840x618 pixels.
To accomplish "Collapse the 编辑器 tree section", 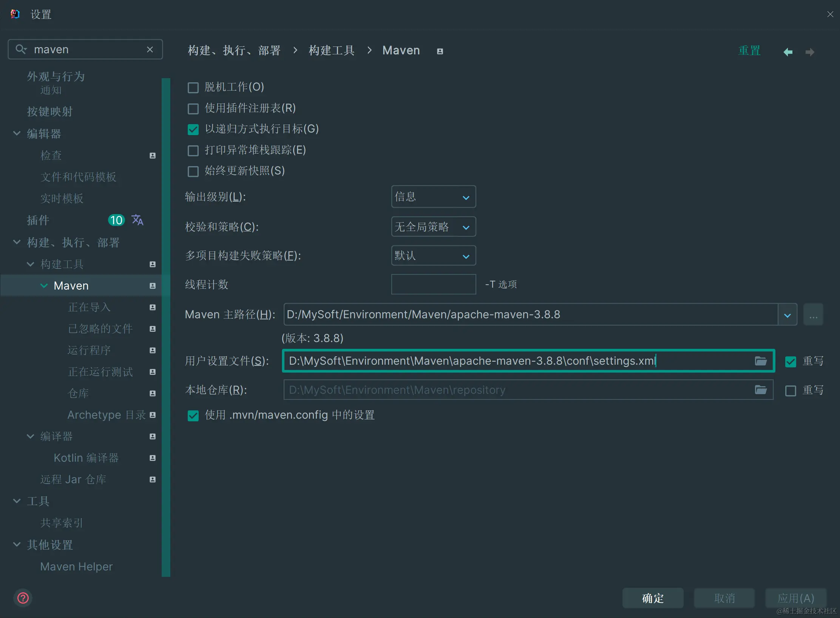I will [x=17, y=133].
